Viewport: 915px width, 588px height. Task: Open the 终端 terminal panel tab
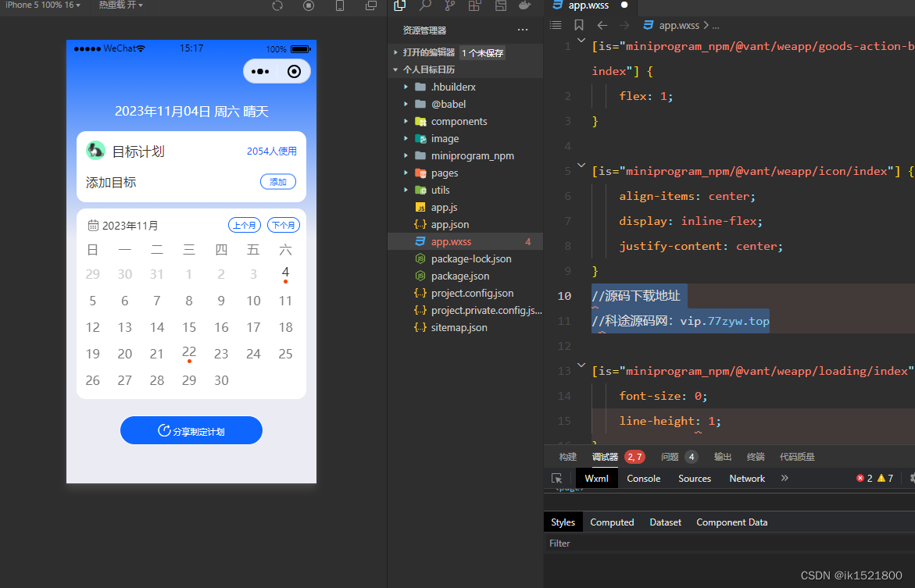[756, 457]
